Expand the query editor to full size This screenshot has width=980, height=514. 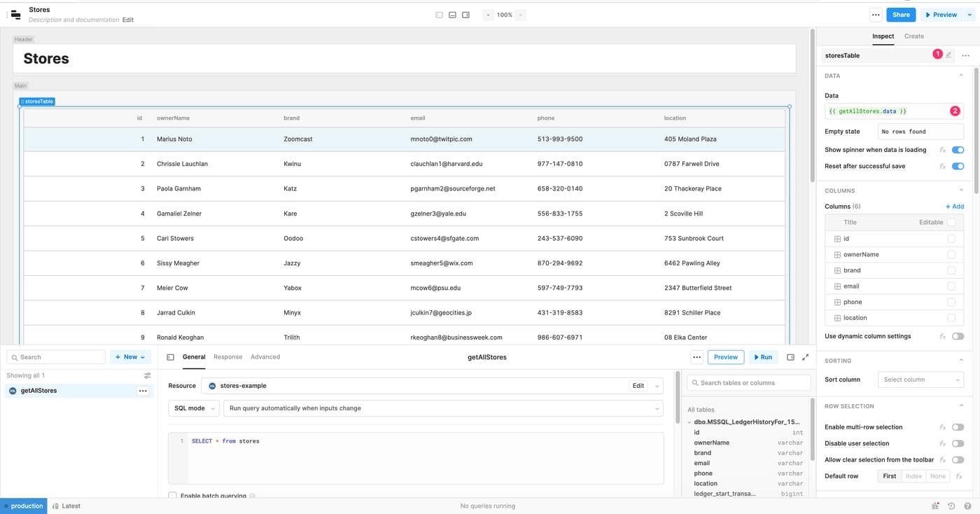[x=805, y=357]
